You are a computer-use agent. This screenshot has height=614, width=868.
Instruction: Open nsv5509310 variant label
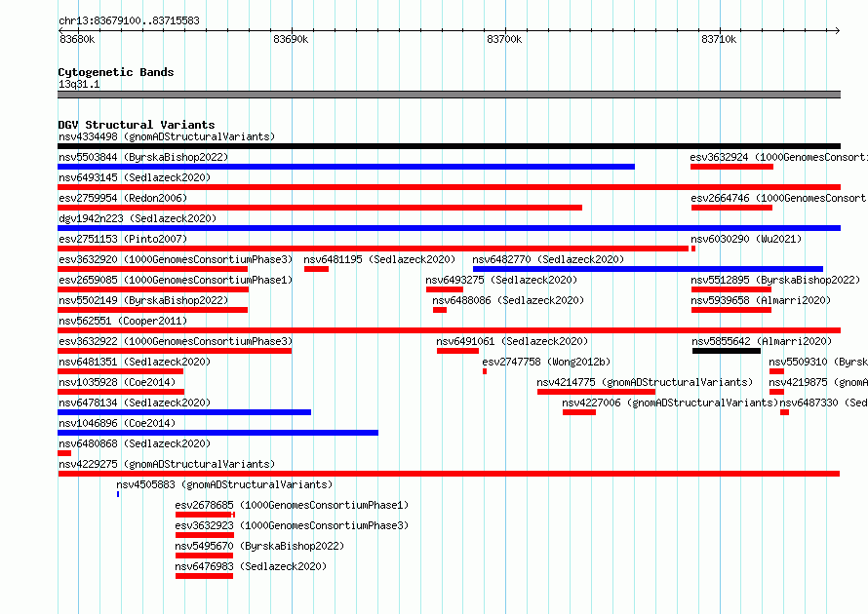click(x=818, y=362)
